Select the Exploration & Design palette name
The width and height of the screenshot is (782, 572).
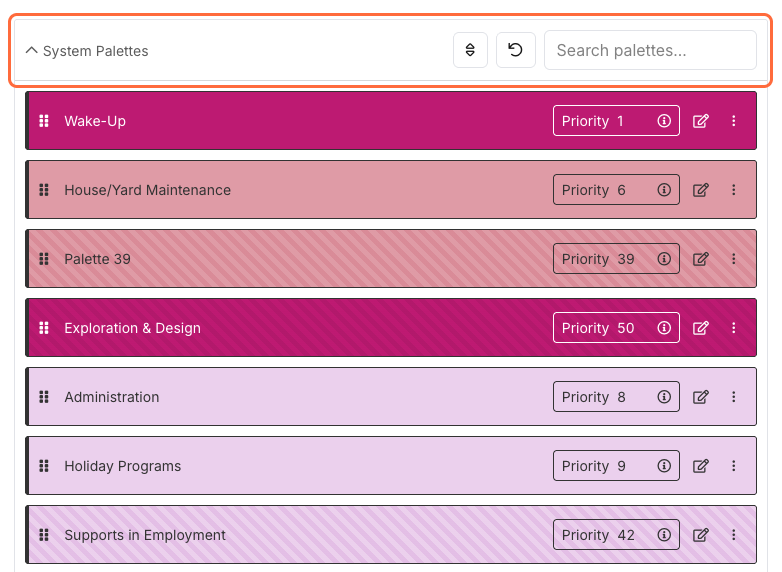(x=133, y=328)
